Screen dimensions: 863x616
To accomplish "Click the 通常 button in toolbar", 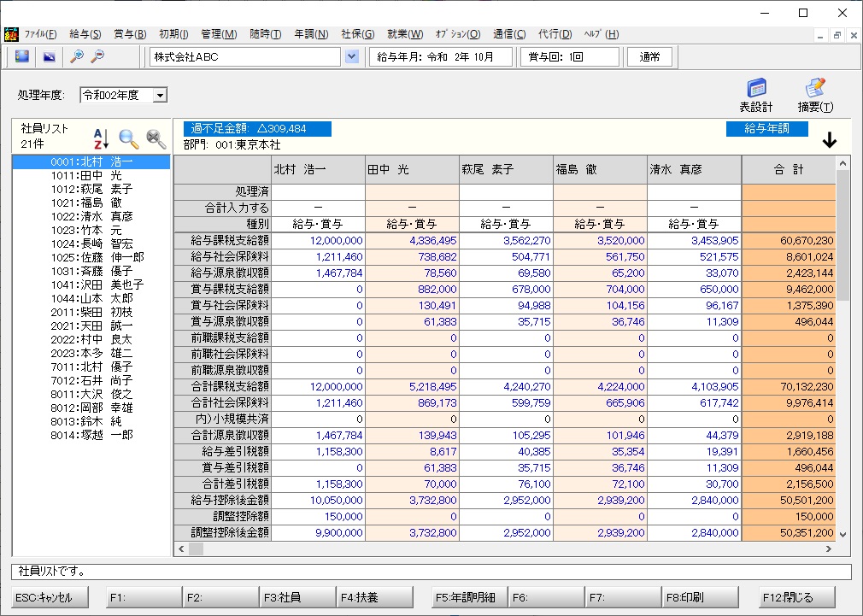I will 650,56.
